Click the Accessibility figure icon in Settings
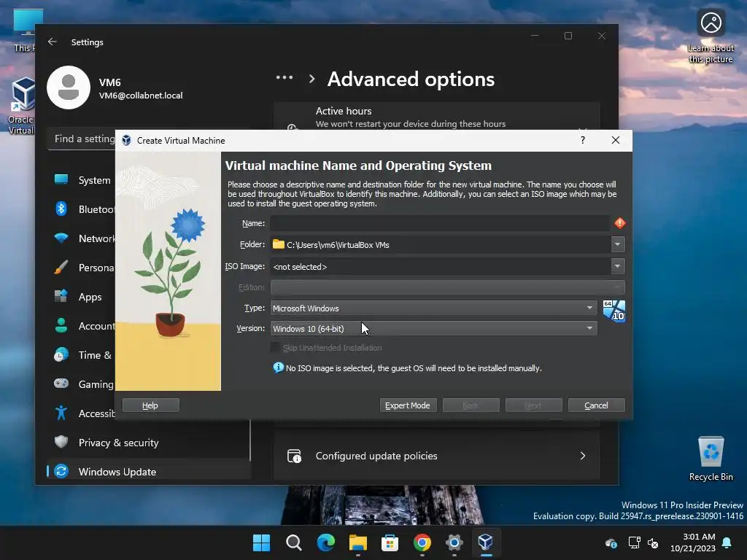Screen dimensions: 747x560 tap(61, 413)
